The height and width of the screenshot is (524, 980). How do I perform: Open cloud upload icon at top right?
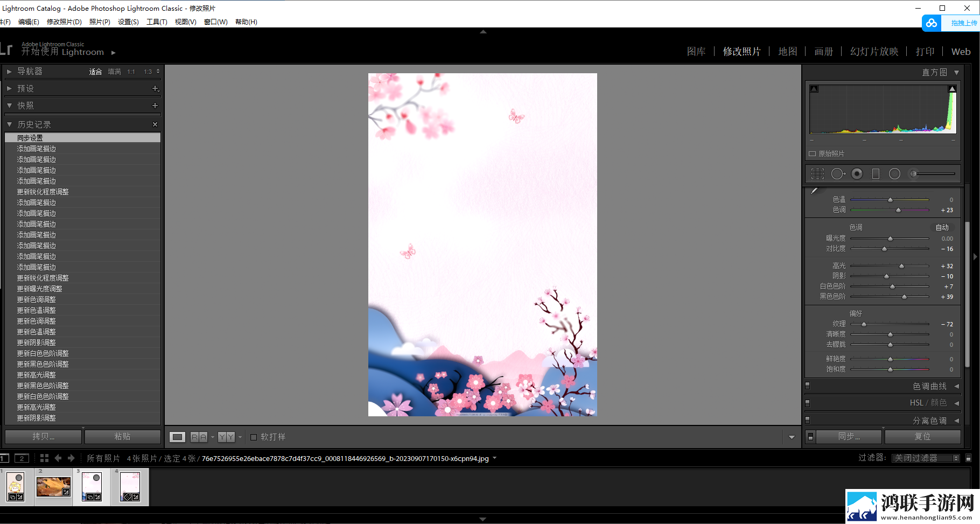click(932, 23)
